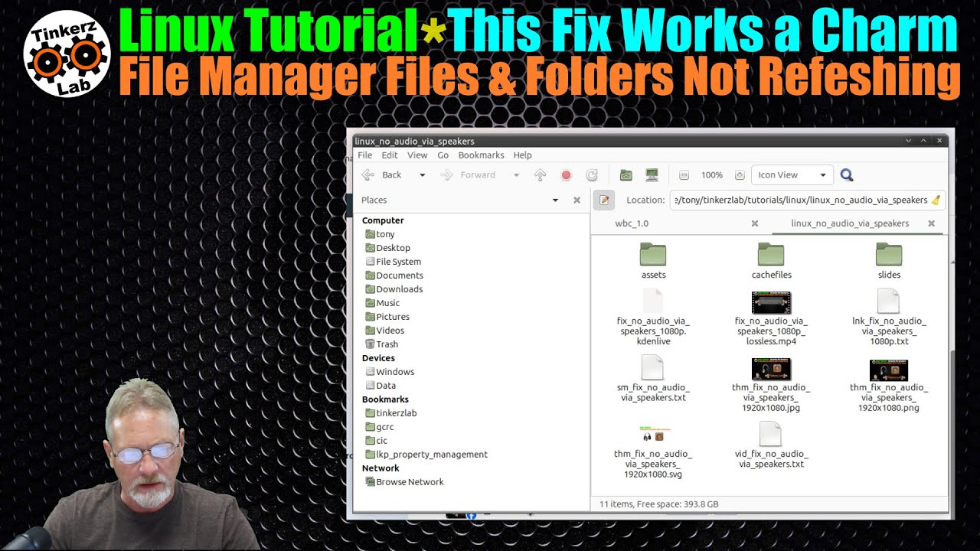Go back using the Back arrow
Viewport: 980px width, 551px height.
(x=381, y=175)
